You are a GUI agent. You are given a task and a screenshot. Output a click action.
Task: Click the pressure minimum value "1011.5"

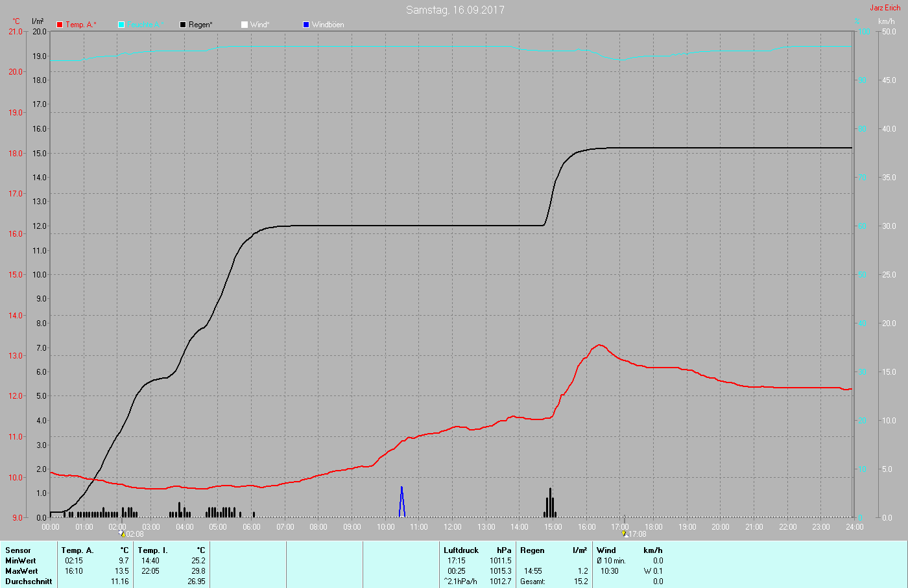pos(501,561)
